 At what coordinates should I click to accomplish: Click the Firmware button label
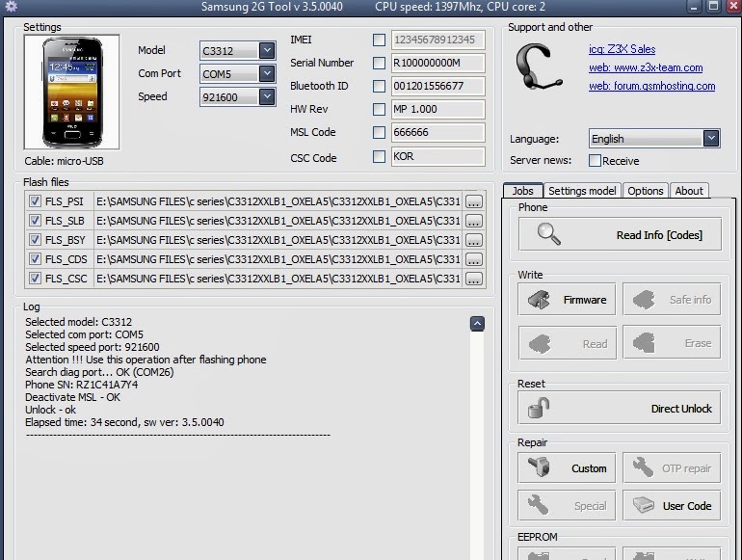[x=585, y=300]
